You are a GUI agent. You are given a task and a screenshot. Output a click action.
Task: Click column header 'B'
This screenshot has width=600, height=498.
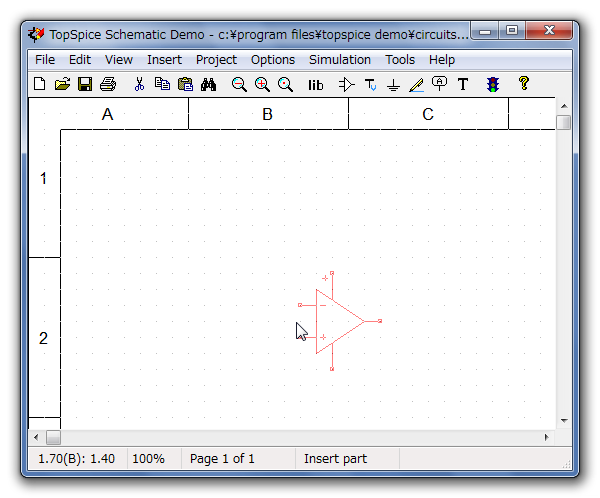coord(267,114)
